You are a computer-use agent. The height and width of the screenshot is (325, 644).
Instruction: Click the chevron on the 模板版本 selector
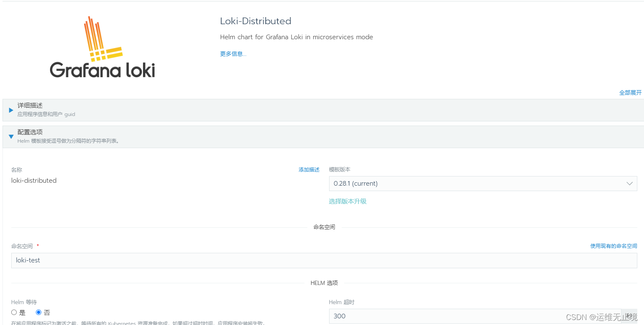point(629,184)
